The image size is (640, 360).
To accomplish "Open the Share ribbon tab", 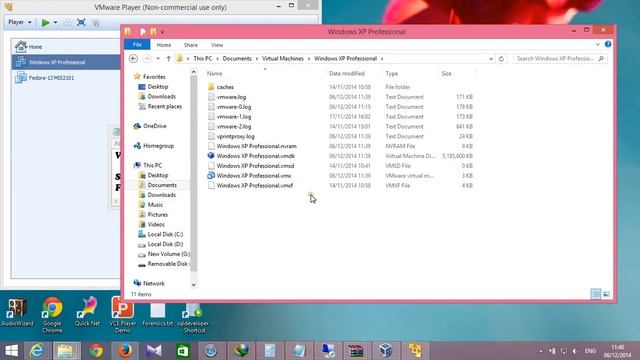I will 191,45.
